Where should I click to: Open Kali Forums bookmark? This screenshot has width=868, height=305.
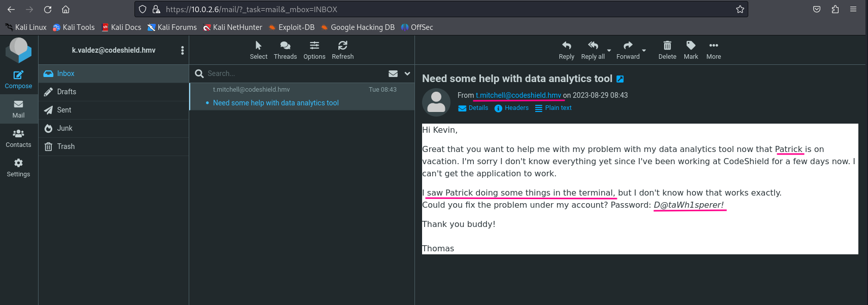pyautogui.click(x=172, y=27)
